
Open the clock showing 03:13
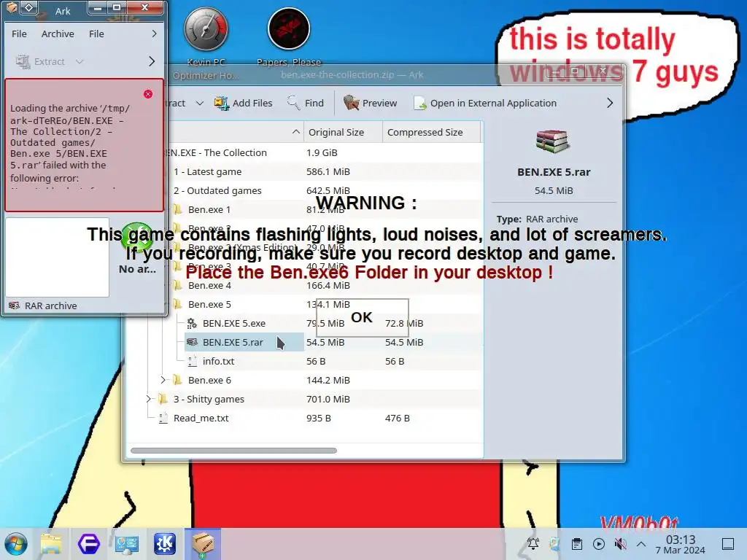(x=681, y=544)
